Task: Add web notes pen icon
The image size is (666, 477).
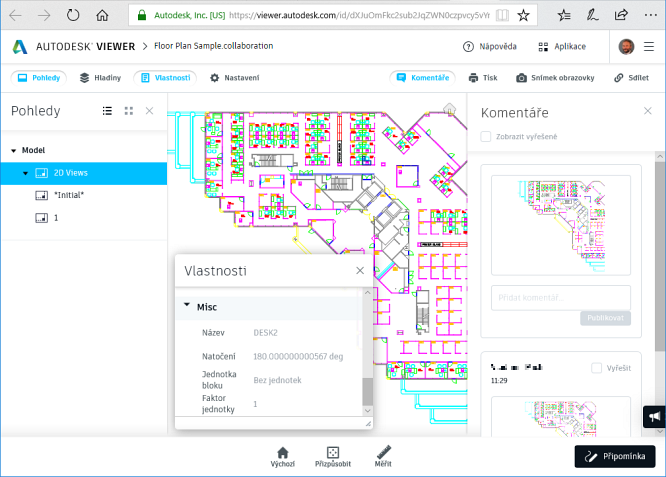Action: 592,16
